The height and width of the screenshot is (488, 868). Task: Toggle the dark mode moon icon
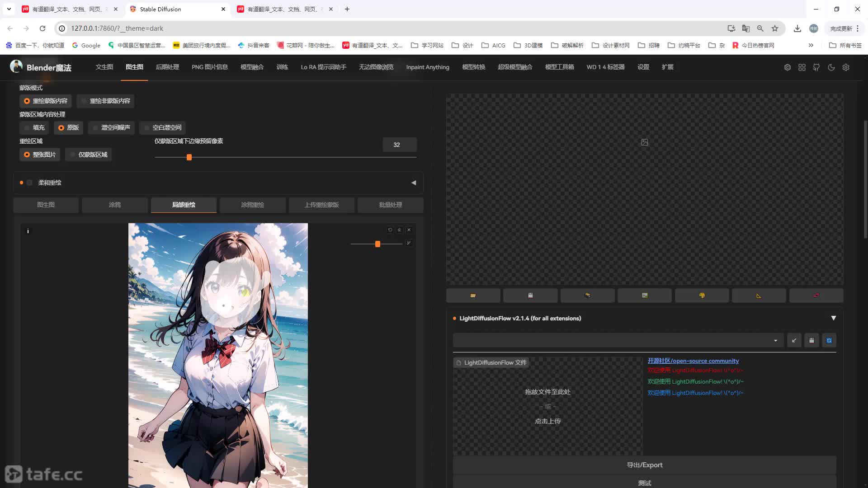click(831, 67)
